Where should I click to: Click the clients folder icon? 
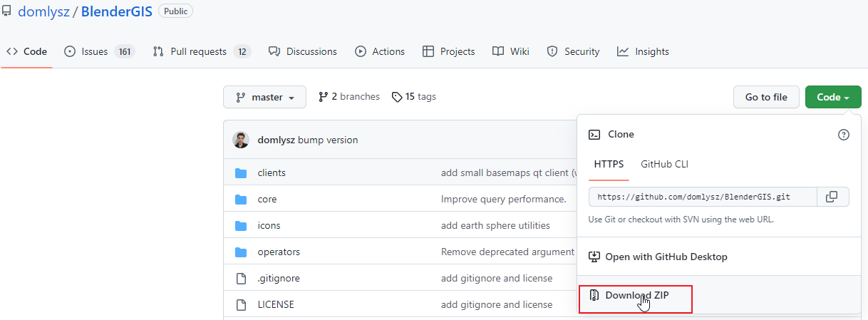click(x=241, y=173)
